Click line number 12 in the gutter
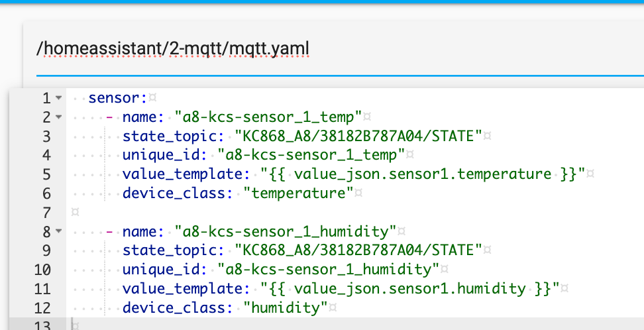This screenshot has width=644, height=330. point(43,307)
